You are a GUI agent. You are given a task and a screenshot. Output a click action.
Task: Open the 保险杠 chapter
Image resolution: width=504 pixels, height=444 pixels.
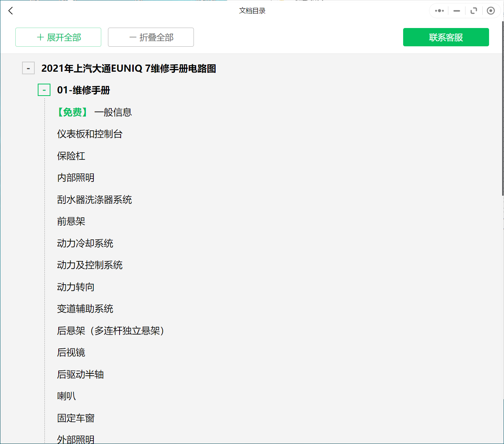pyautogui.click(x=71, y=156)
